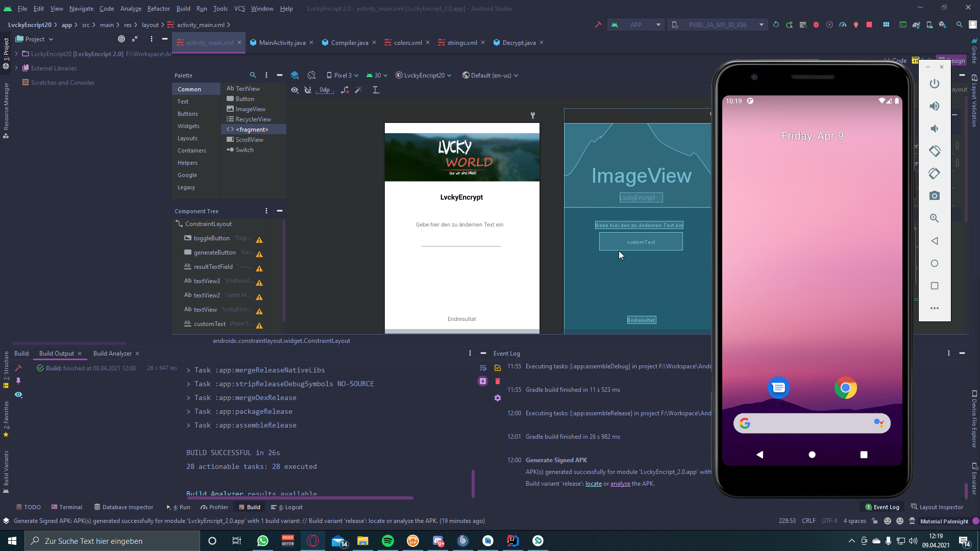
Task: Take emulator screenshot with camera icon
Action: (934, 196)
